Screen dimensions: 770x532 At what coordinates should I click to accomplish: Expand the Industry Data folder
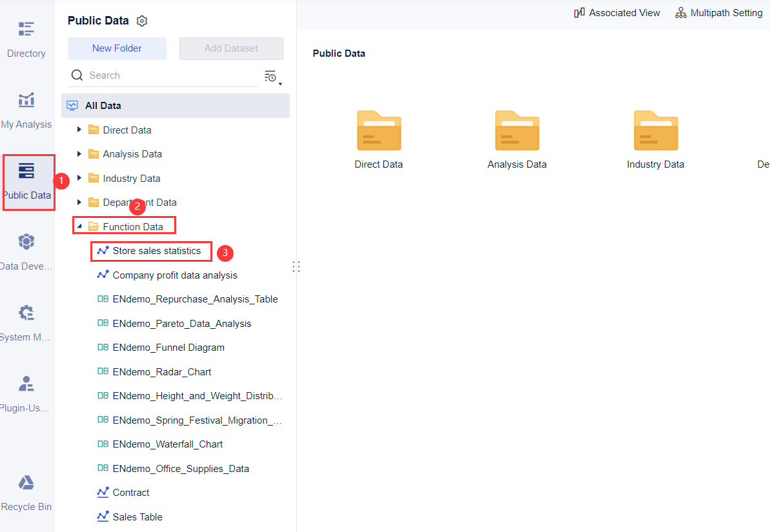80,177
